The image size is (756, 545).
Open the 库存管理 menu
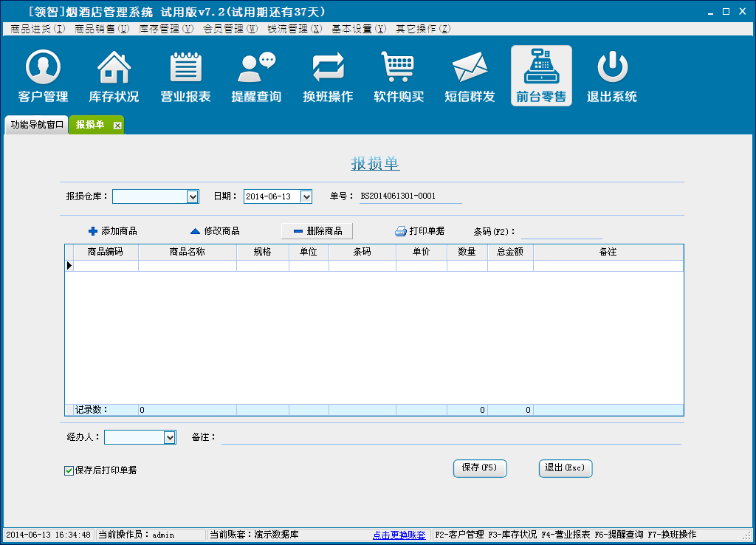[x=166, y=29]
